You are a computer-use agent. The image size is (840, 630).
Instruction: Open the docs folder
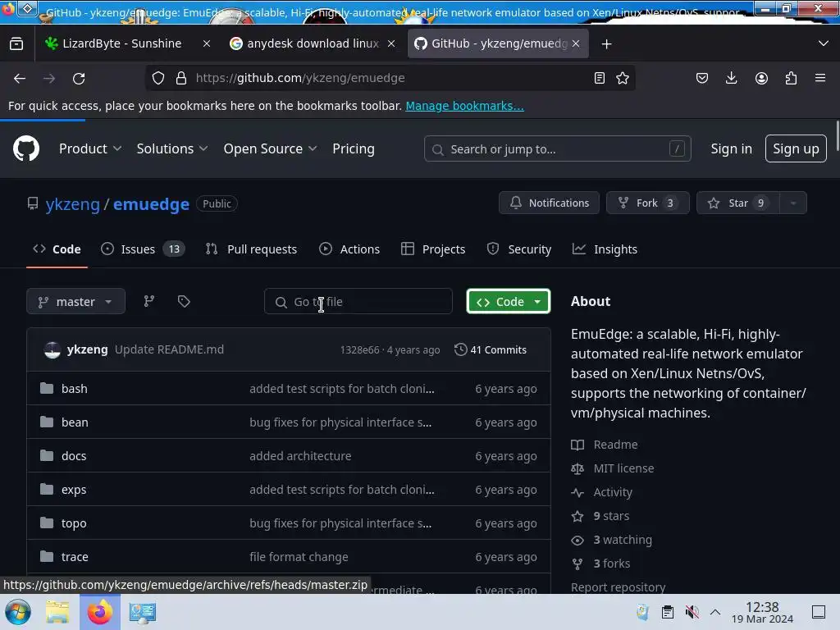[x=74, y=456]
